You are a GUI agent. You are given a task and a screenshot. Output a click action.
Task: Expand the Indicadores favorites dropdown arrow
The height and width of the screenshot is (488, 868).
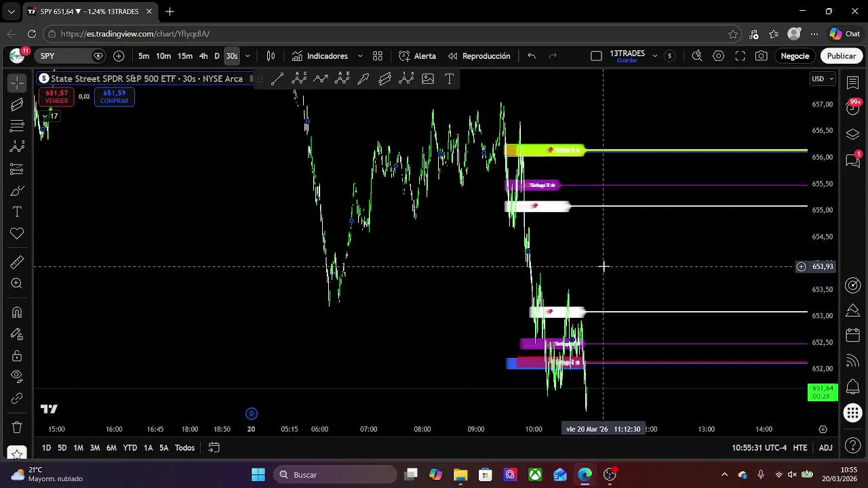(360, 56)
